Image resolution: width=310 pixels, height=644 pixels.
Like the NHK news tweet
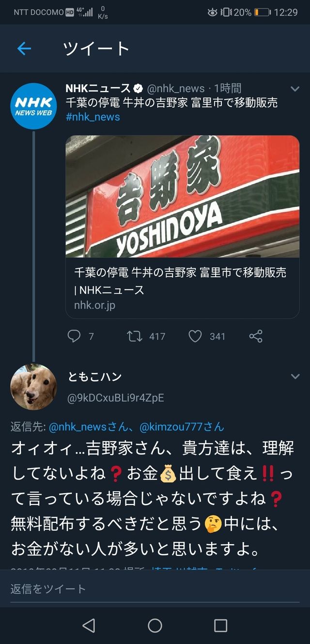[x=195, y=336]
